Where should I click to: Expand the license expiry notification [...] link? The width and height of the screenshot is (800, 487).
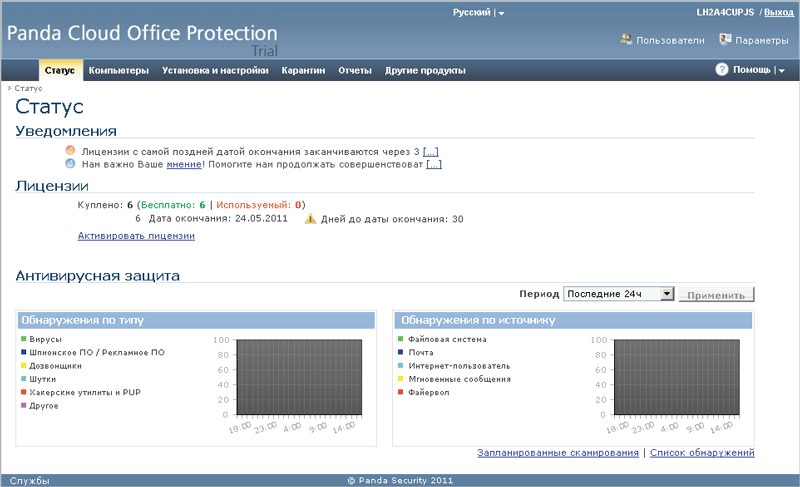(x=431, y=151)
